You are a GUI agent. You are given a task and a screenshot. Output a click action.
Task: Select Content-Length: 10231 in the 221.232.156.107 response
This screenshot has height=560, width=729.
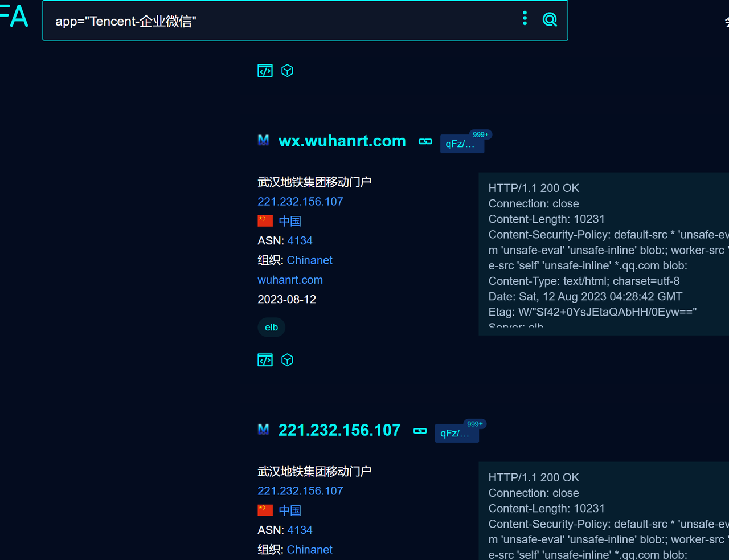[546, 508]
